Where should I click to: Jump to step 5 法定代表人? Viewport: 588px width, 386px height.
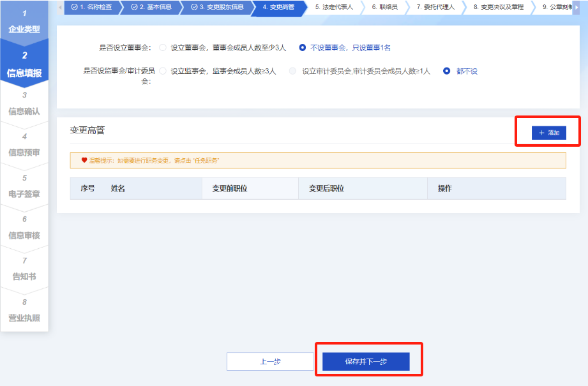(333, 7)
